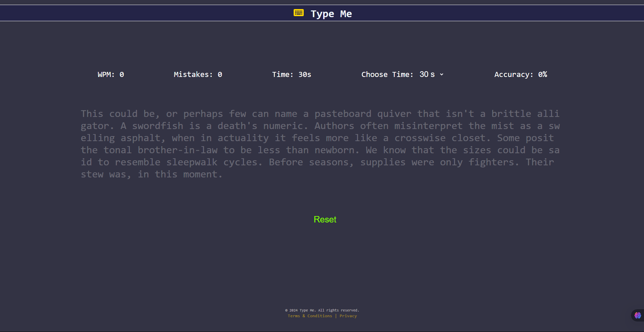Click the WPM: 0 counter
This screenshot has width=644, height=332.
coord(111,75)
